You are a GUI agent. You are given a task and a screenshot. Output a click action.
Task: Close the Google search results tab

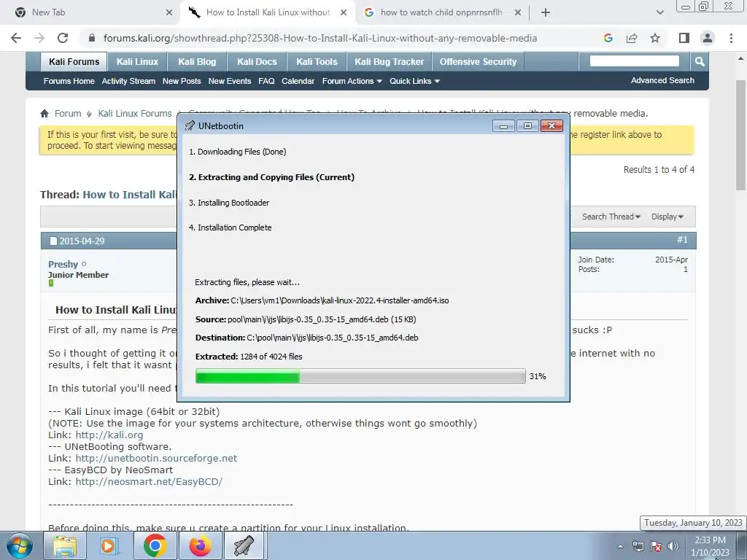coord(518,12)
